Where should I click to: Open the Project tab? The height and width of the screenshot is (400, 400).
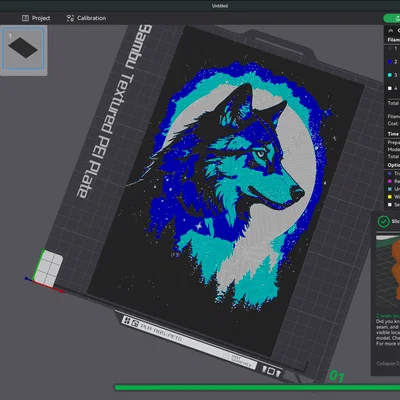pyautogui.click(x=36, y=18)
